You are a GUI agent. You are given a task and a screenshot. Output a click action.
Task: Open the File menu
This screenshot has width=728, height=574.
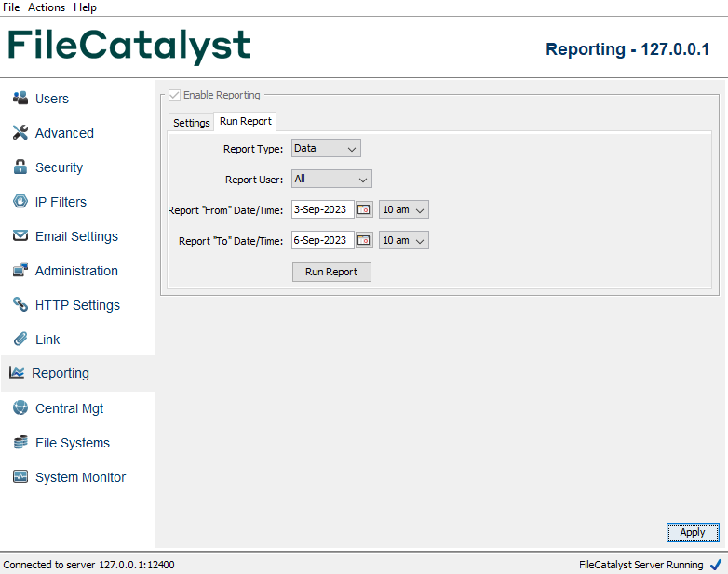[x=11, y=7]
